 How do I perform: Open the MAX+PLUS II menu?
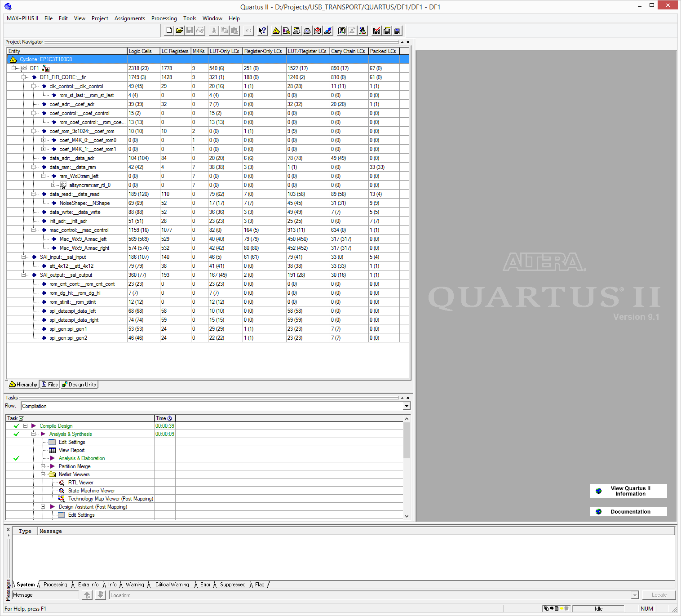click(22, 18)
